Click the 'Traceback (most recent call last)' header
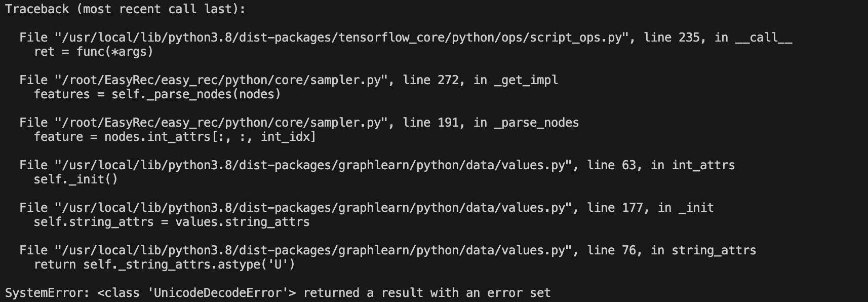The height and width of the screenshot is (302, 868). pyautogui.click(x=125, y=9)
